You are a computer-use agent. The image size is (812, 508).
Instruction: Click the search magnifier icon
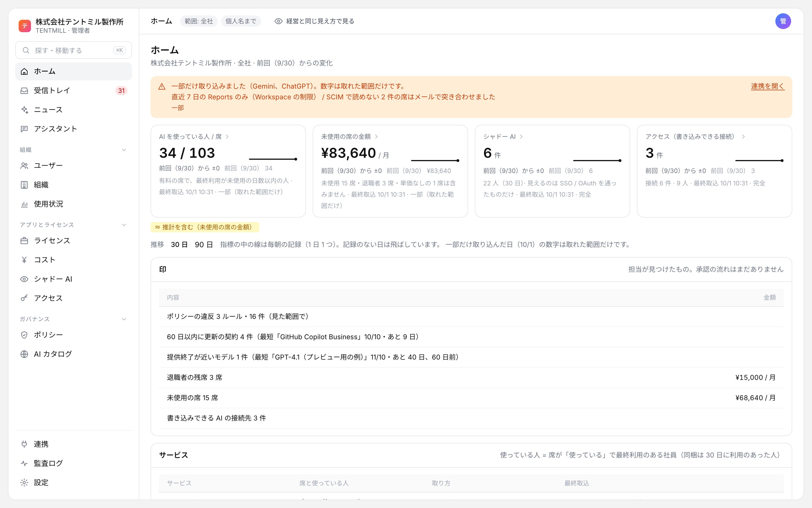(26, 51)
